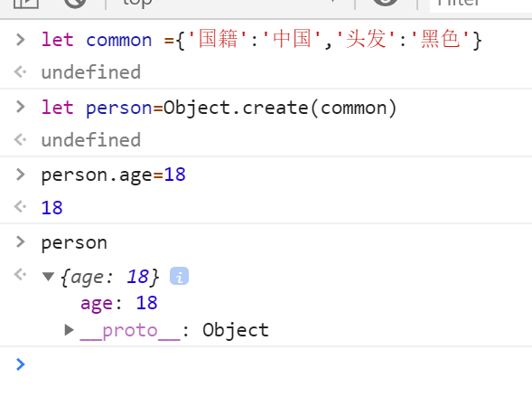Viewport: 532px width, 397px height.
Task: Clear the console with the ban icon
Action: (75, 4)
